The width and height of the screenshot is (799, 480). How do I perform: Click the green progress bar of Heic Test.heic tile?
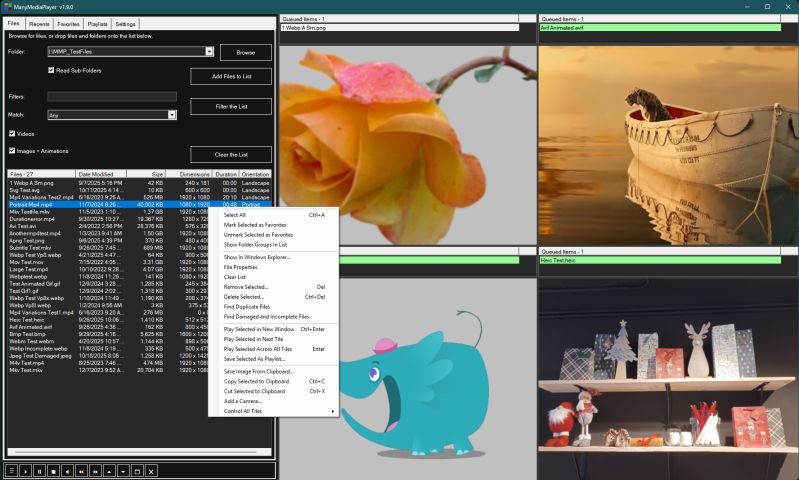pos(660,260)
